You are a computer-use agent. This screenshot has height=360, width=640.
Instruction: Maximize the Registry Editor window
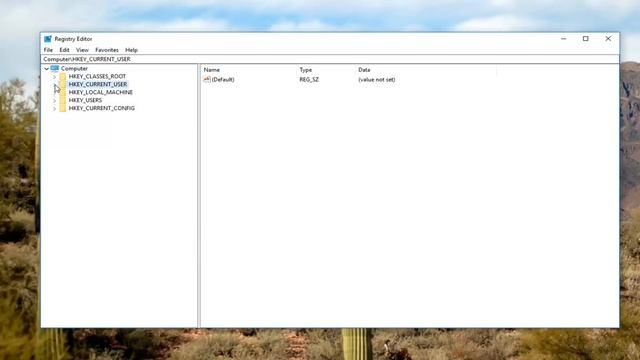[x=586, y=39]
